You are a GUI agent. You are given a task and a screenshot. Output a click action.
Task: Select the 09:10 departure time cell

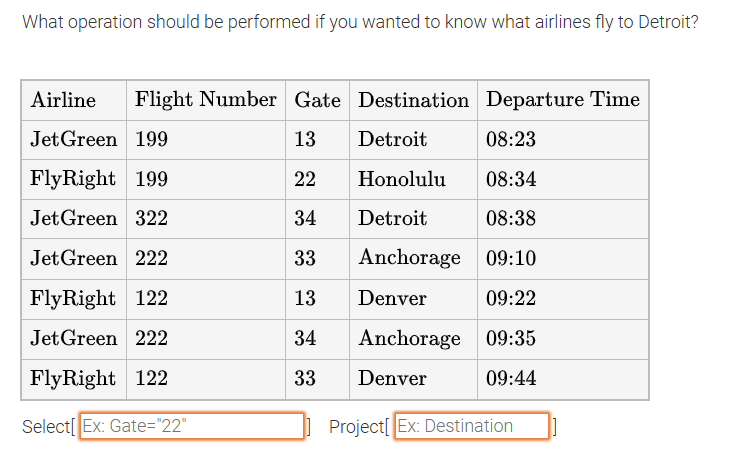pyautogui.click(x=511, y=258)
